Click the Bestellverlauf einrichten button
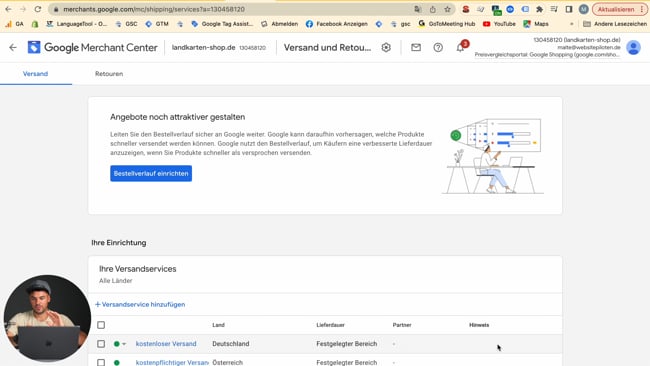Screen dimensions: 650x366 coord(151,173)
